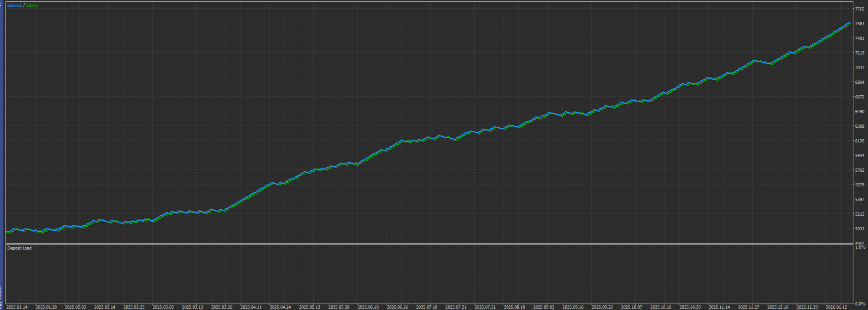
Task: Click the 2025.04.11 date label
Action: pos(251,307)
